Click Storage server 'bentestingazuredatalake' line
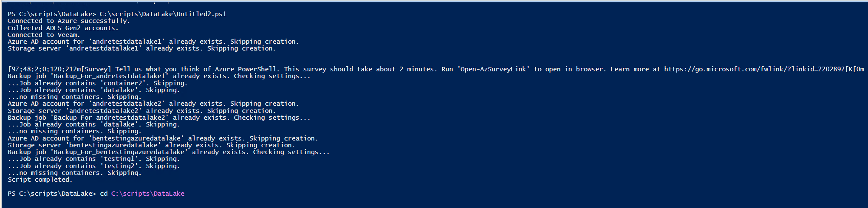This screenshot has width=868, height=208. pyautogui.click(x=151, y=145)
